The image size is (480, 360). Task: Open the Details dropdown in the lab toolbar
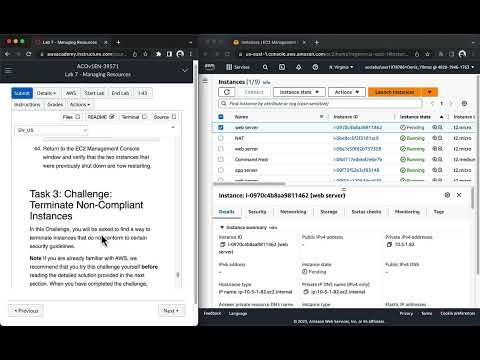tap(46, 93)
